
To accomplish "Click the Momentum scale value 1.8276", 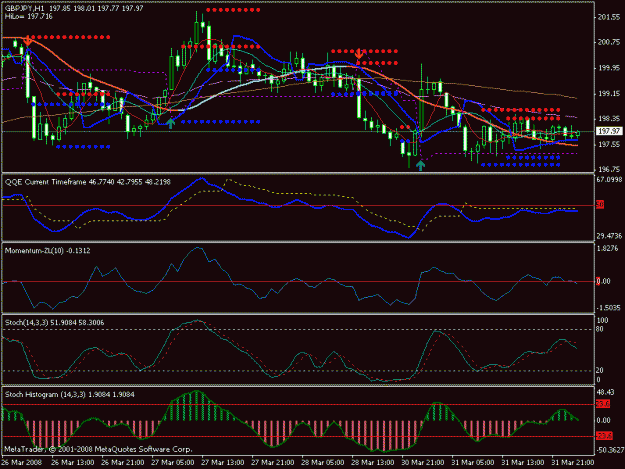I will click(608, 248).
